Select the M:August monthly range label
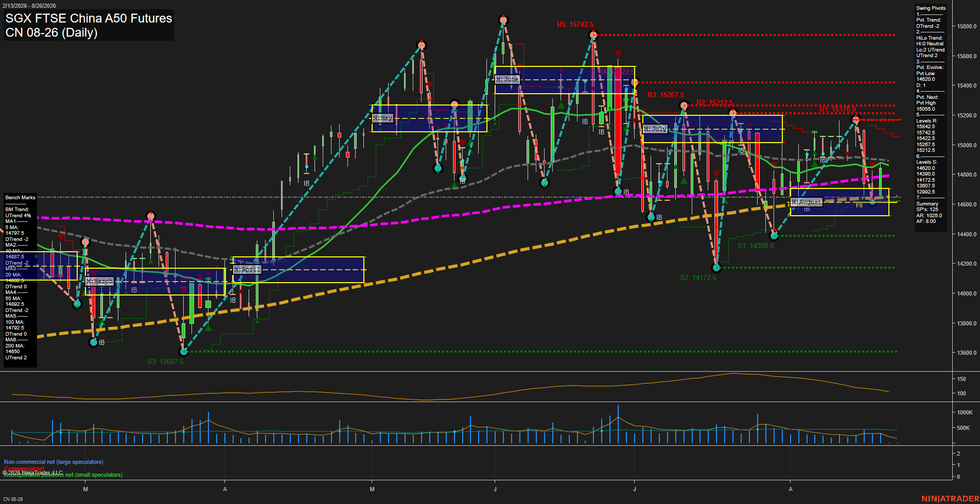The image size is (980, 504). (807, 202)
